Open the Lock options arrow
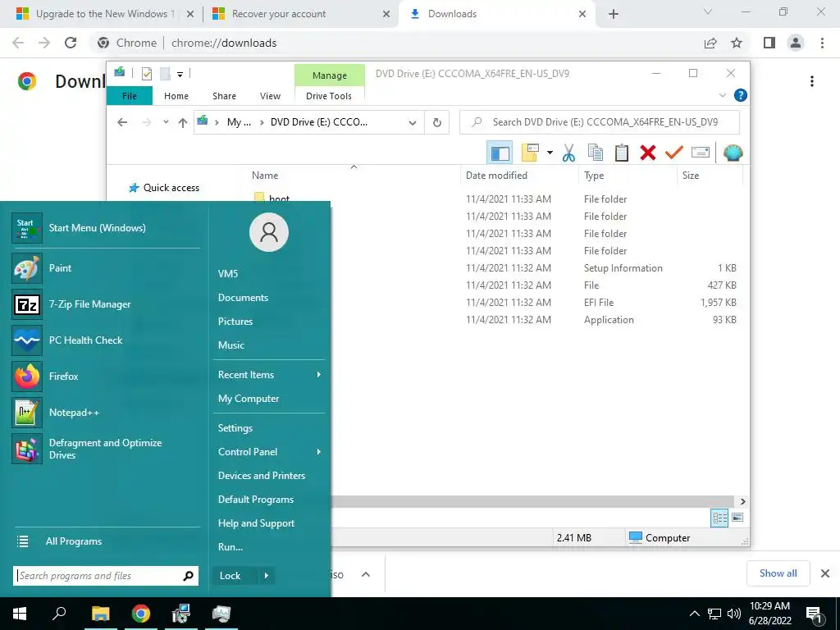 click(267, 576)
